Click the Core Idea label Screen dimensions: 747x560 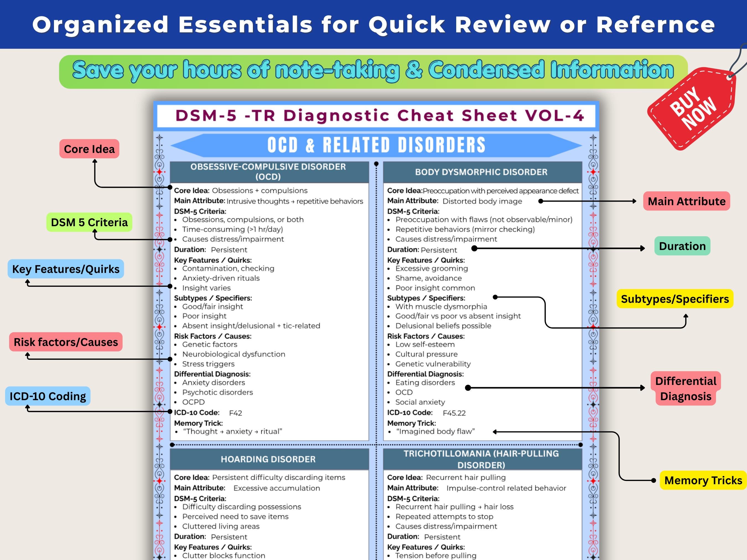pyautogui.click(x=89, y=149)
